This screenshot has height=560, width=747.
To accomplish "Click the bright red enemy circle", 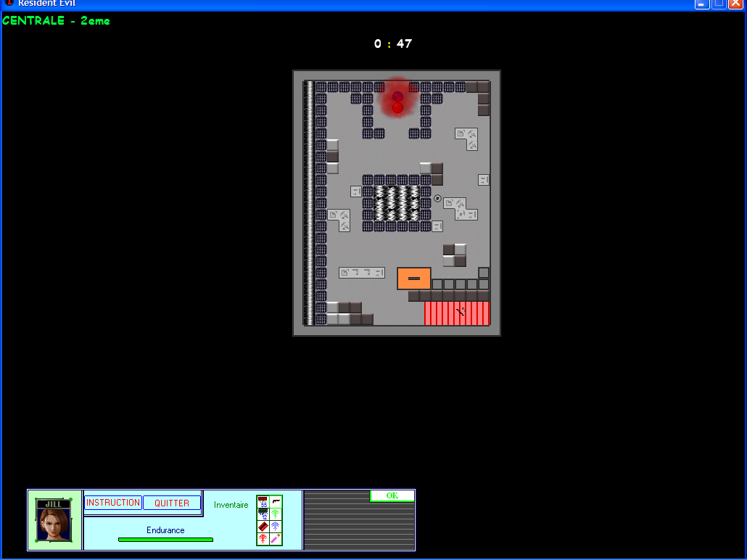I will coord(398,108).
